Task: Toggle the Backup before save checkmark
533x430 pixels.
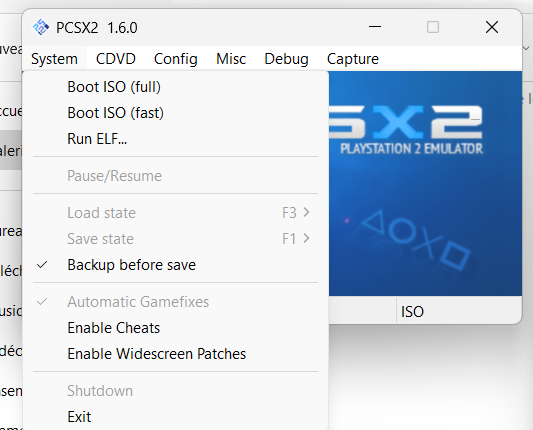Action: 42,265
